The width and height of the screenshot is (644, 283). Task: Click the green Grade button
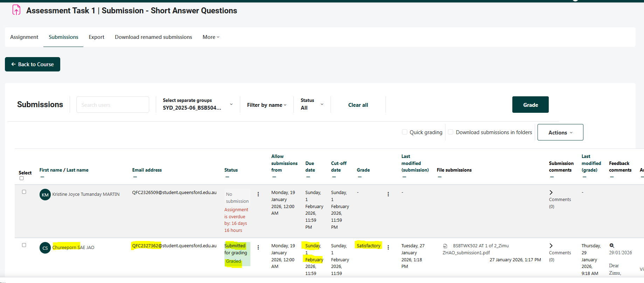[x=530, y=105]
